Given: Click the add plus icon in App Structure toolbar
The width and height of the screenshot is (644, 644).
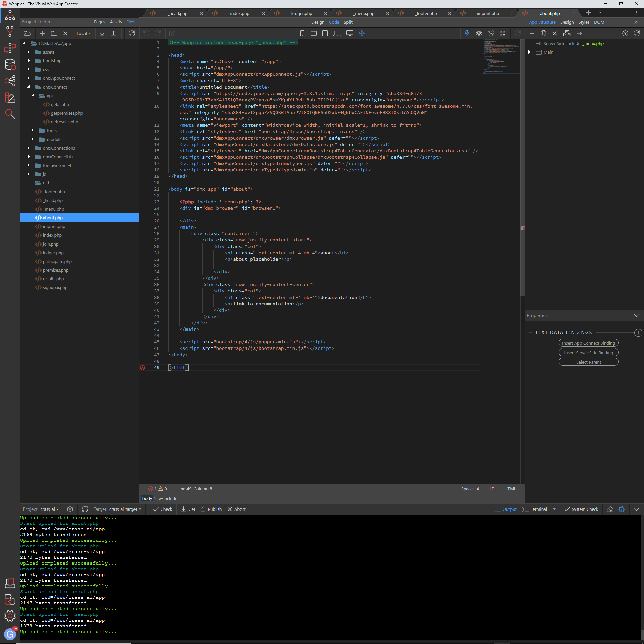Looking at the screenshot, I should 532,33.
